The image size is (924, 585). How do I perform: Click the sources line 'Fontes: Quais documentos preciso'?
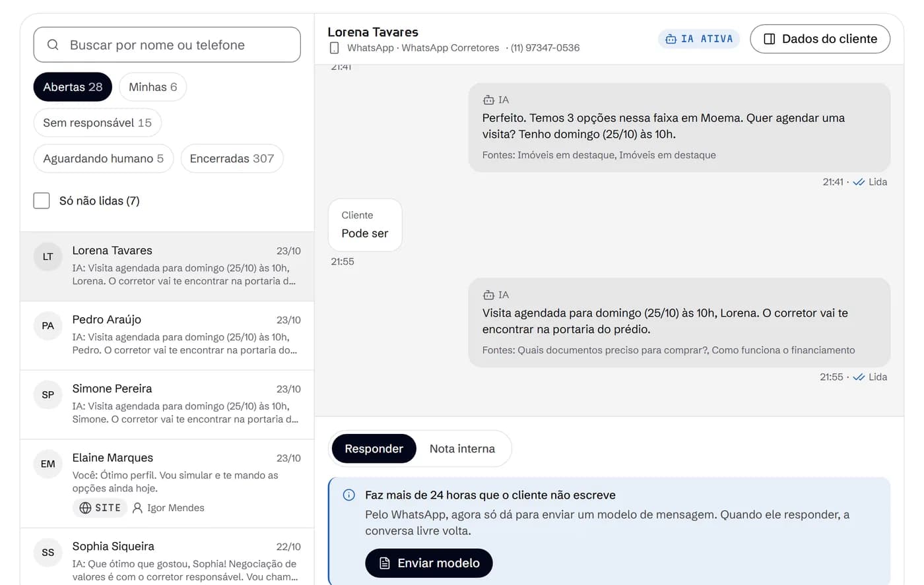(669, 350)
